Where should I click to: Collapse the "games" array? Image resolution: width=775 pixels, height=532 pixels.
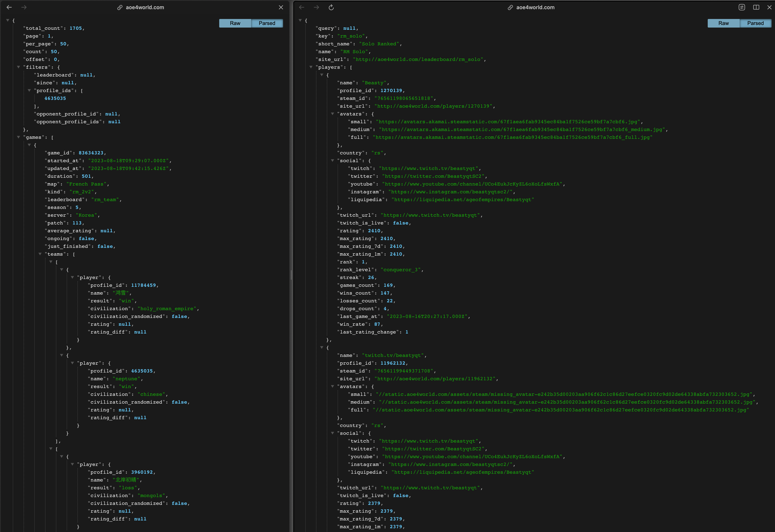click(x=19, y=137)
